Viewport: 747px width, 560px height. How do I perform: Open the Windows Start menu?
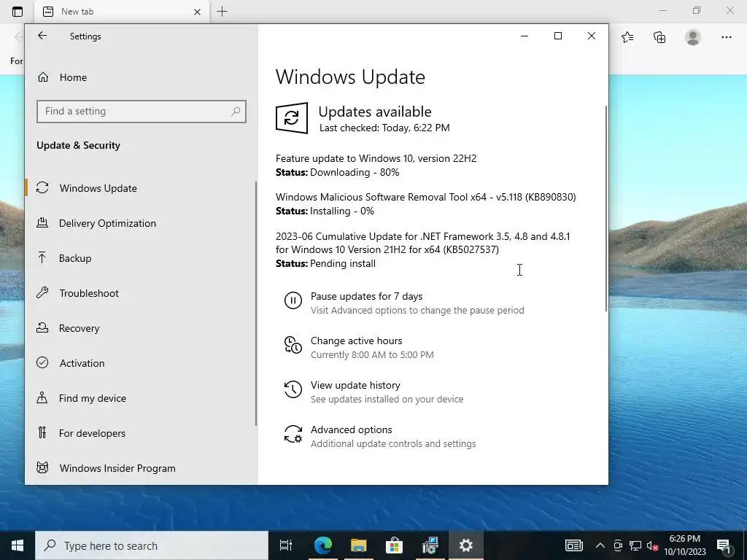coord(18,545)
